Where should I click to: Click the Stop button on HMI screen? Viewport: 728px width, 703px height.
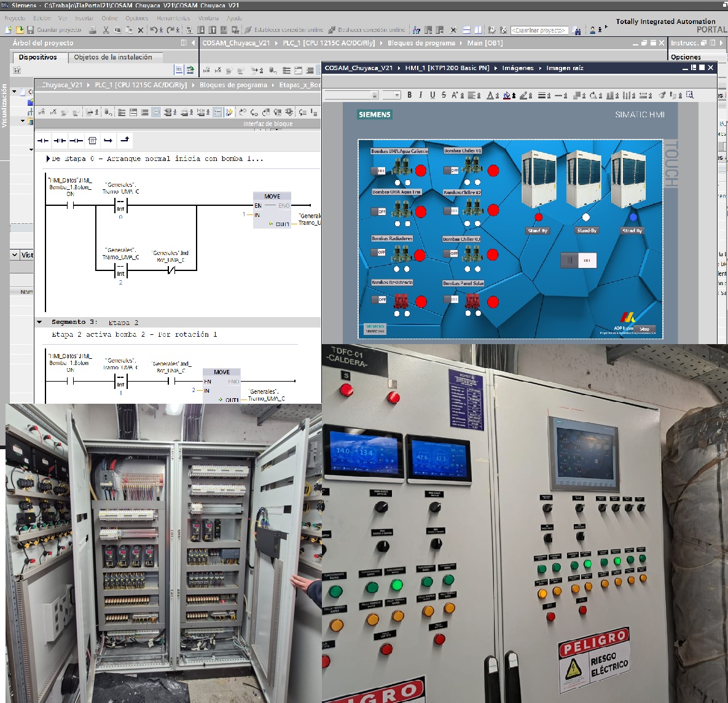[x=644, y=329]
